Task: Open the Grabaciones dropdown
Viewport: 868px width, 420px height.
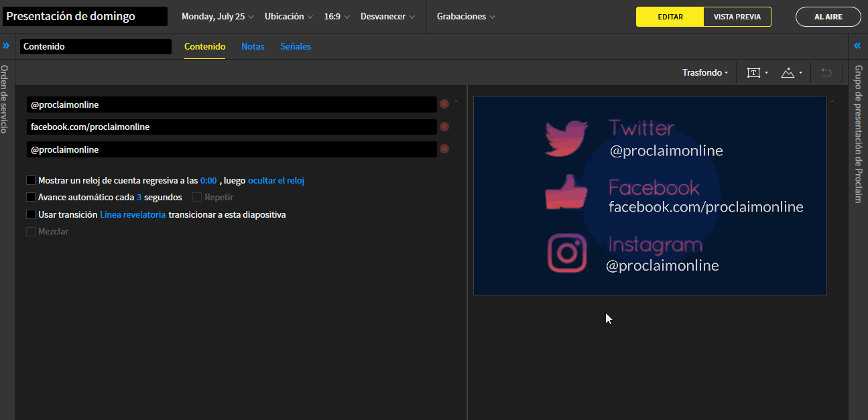Action: click(466, 17)
